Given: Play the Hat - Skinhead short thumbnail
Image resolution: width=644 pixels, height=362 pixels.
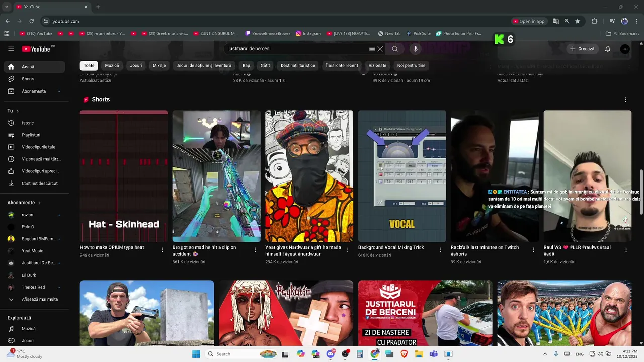Looking at the screenshot, I should 124,176.
